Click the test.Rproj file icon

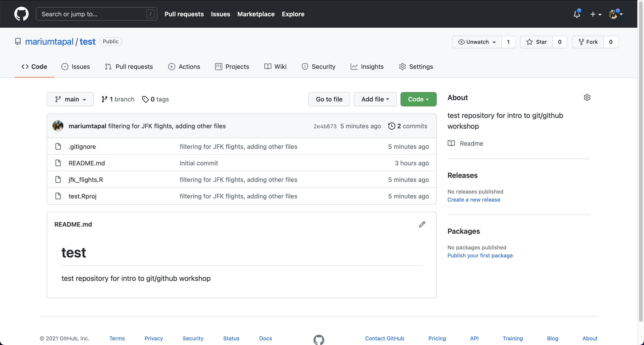point(58,196)
